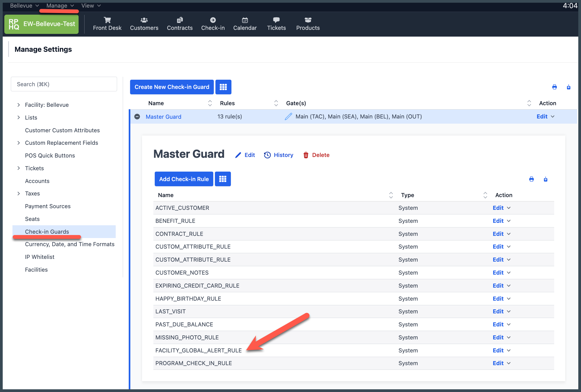Click the '13 rule(s)' cell
The image size is (581, 392).
(230, 117)
